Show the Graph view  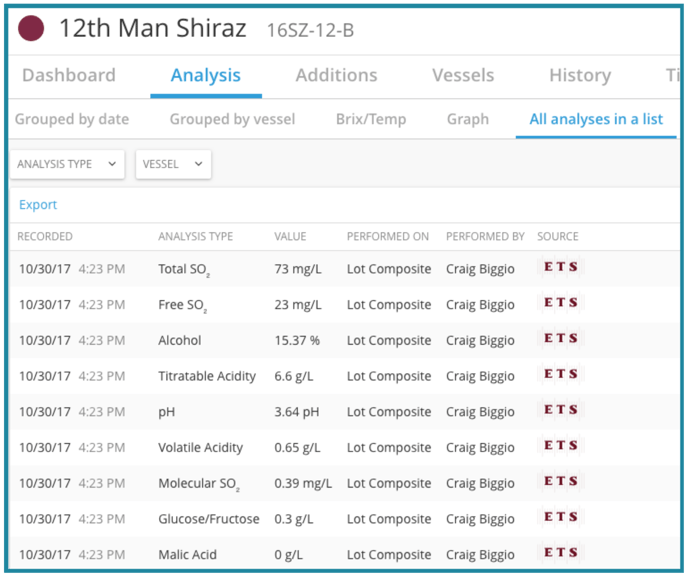tap(468, 119)
